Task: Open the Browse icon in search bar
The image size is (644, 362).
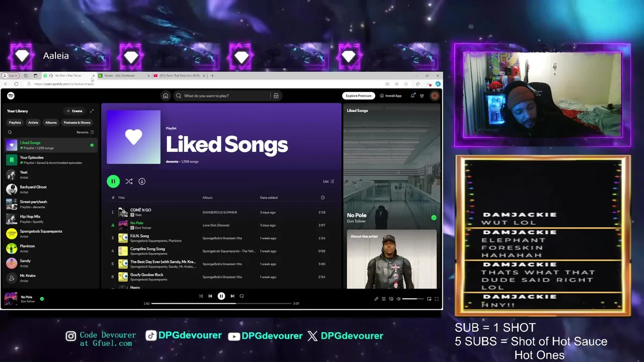Action: 276,96
